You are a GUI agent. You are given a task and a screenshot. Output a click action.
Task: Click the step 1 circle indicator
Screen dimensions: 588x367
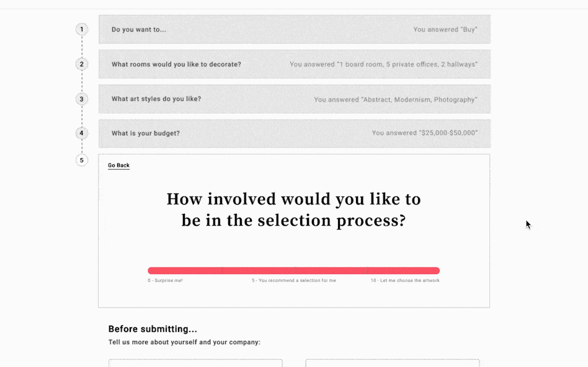(82, 29)
